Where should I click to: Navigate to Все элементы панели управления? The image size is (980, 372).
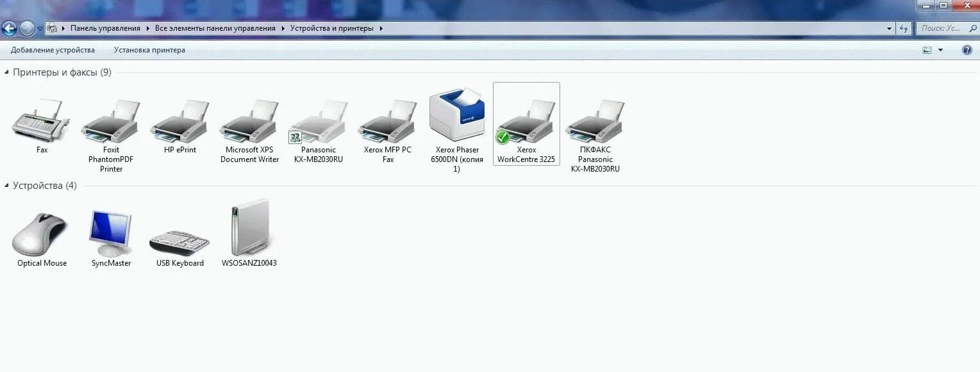[215, 28]
